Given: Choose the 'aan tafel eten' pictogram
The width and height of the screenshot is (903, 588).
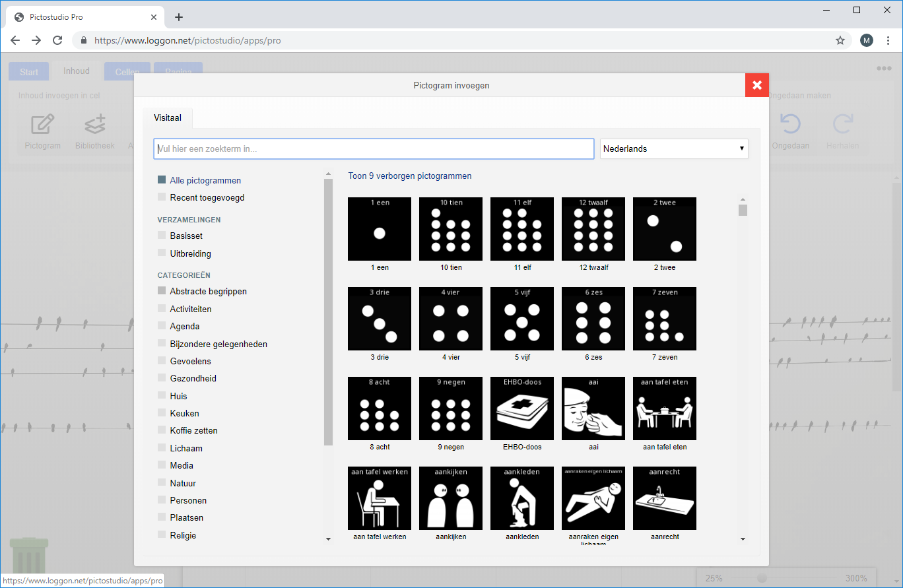Looking at the screenshot, I should tap(665, 408).
